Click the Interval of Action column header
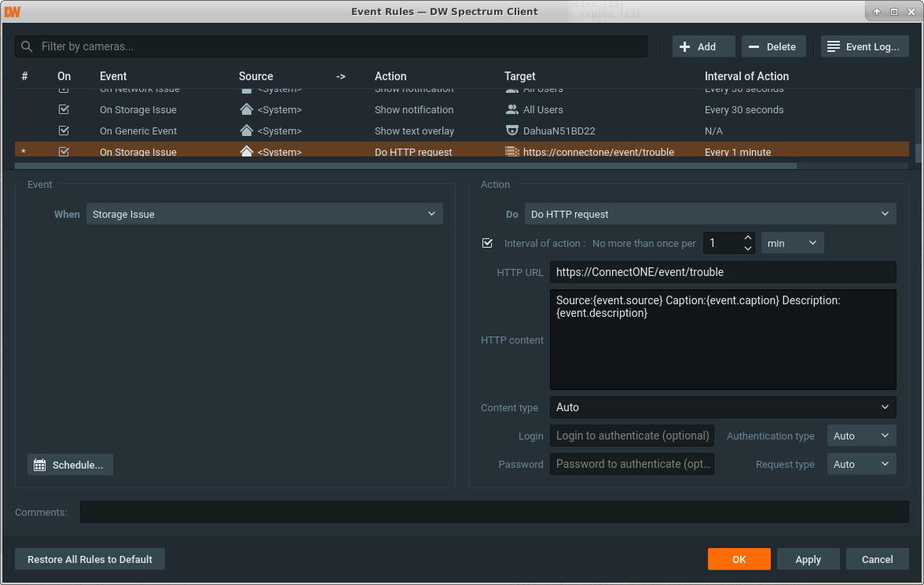Viewport: 924px width, 585px height. pos(746,76)
